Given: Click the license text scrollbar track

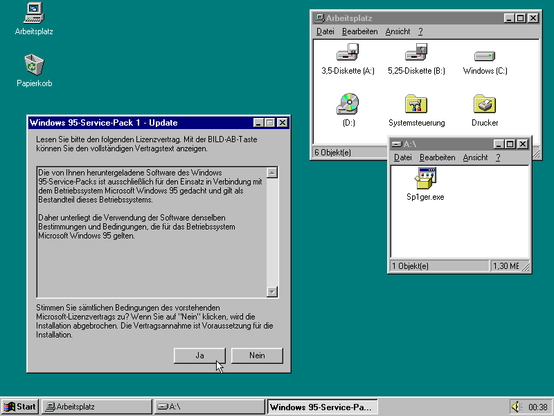Looking at the screenshot, I should point(272,232).
